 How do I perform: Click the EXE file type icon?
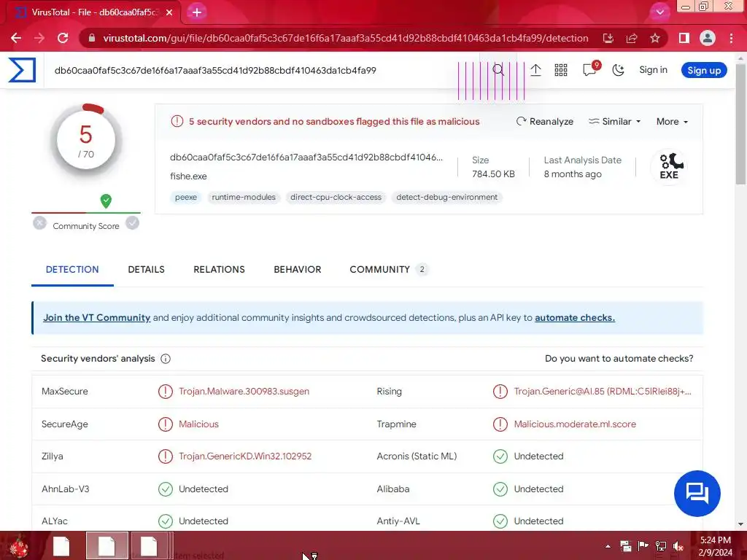[x=670, y=167]
